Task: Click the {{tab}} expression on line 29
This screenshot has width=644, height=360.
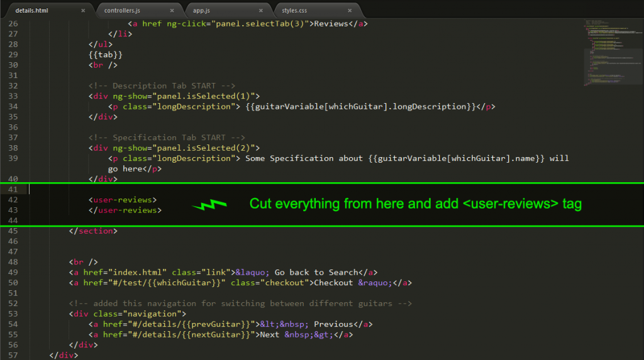Action: coord(106,55)
